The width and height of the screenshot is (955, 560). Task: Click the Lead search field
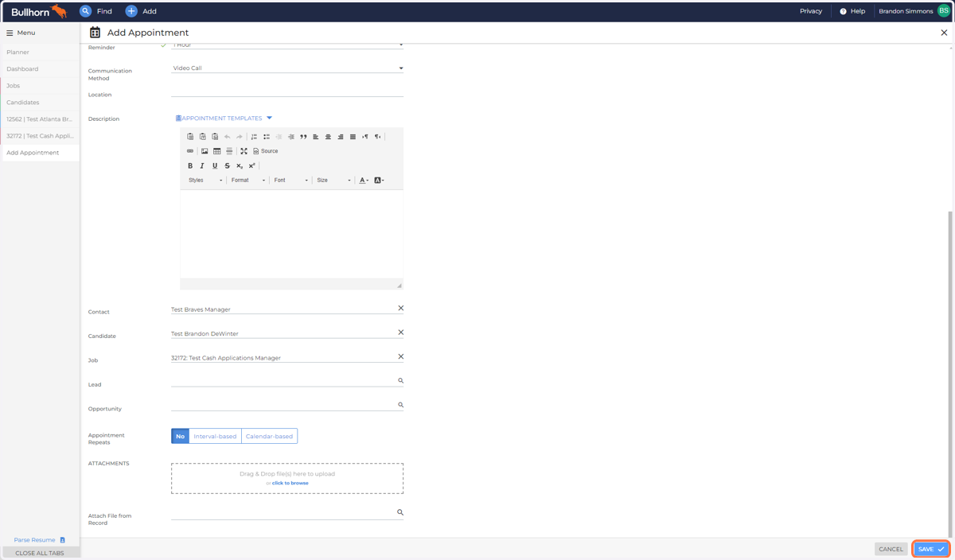coord(287,381)
